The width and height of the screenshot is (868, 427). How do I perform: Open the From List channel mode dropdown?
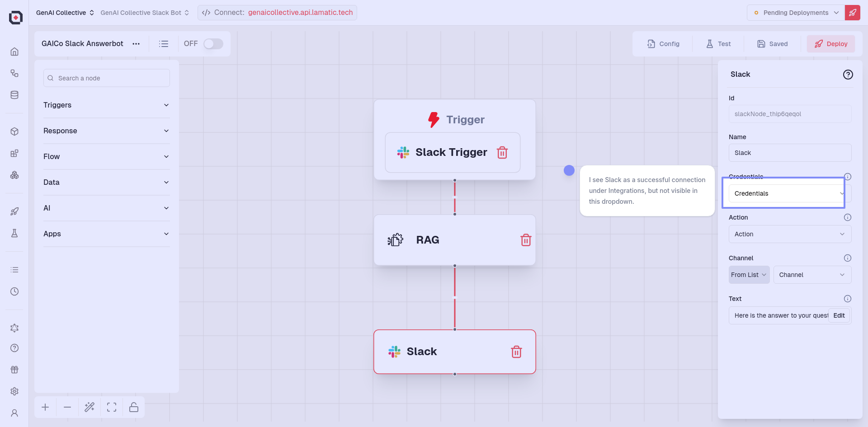(x=749, y=275)
